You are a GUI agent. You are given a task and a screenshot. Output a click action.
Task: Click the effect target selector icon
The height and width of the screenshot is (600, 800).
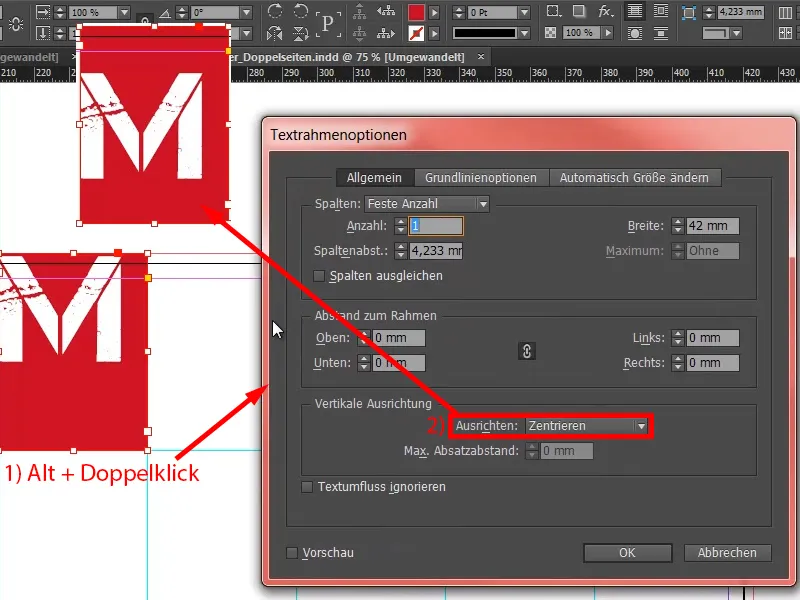(x=552, y=11)
